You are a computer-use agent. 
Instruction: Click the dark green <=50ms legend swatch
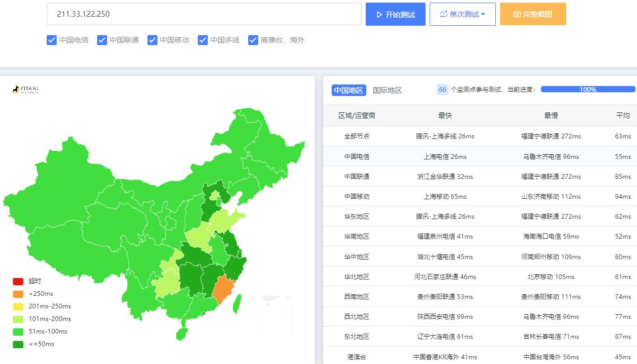[x=18, y=344]
